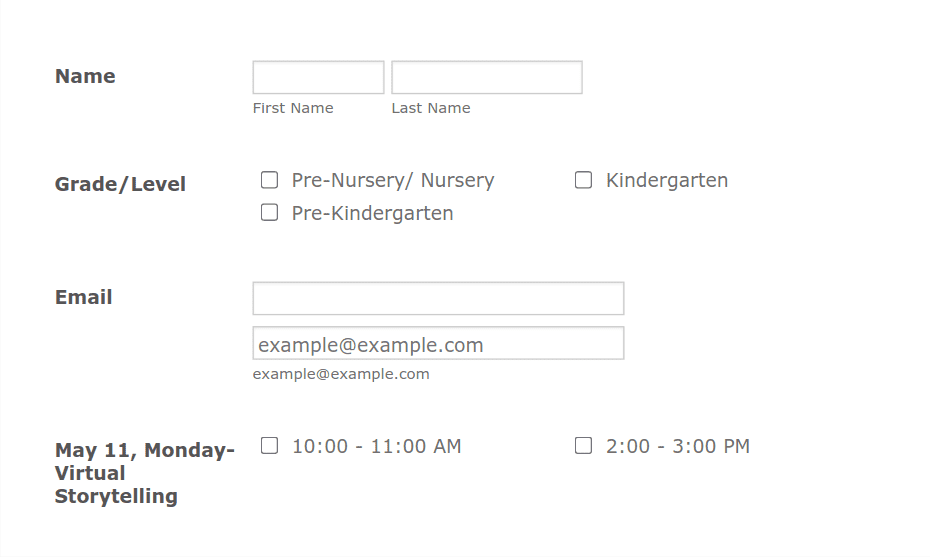
Task: Click the 10:00 - 11:00 AM label text
Action: pyautogui.click(x=376, y=447)
